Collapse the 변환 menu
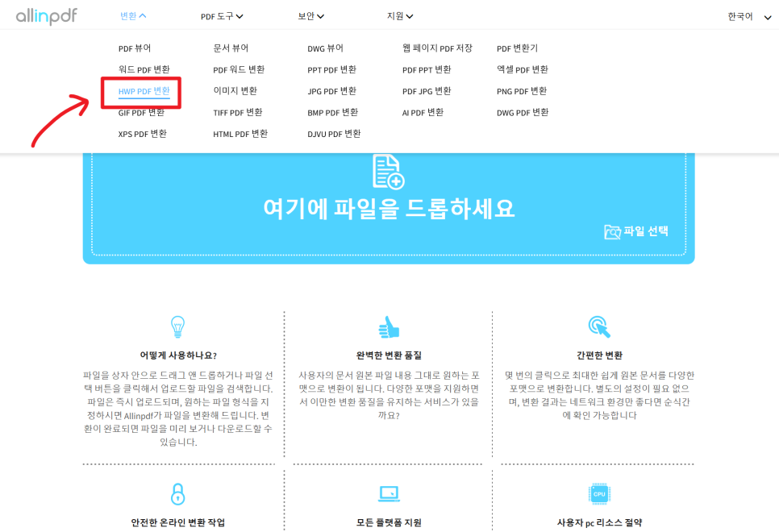This screenshot has width=779, height=532. [133, 16]
